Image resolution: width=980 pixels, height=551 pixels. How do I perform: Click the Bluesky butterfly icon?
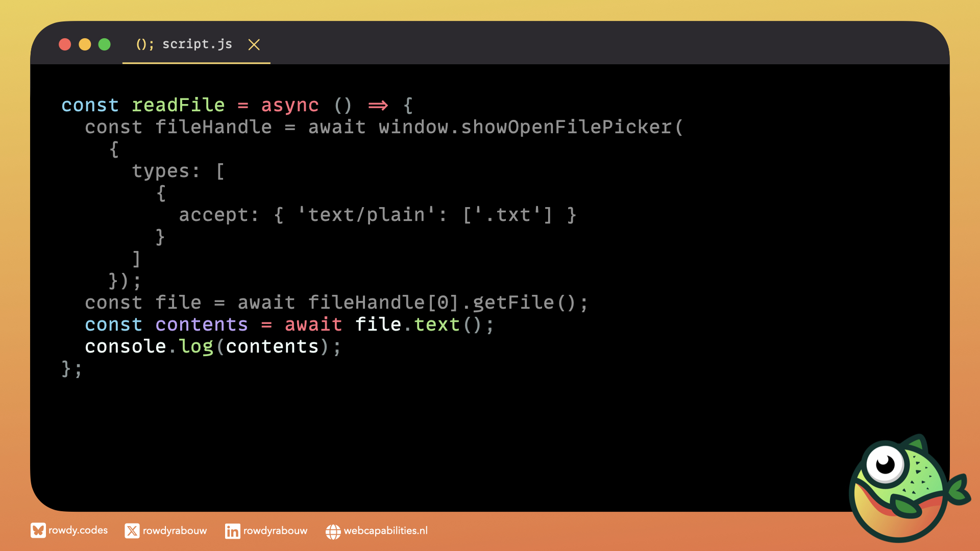point(38,531)
